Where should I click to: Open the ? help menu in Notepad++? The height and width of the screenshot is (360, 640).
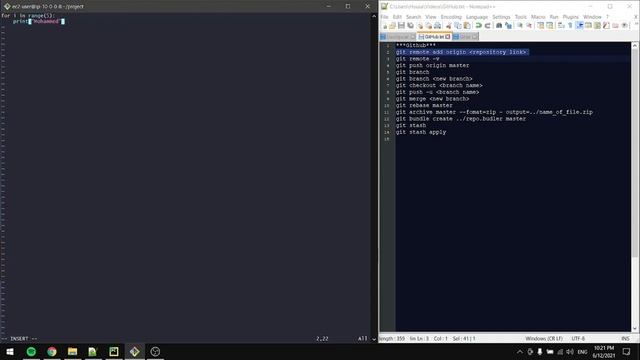tap(607, 17)
